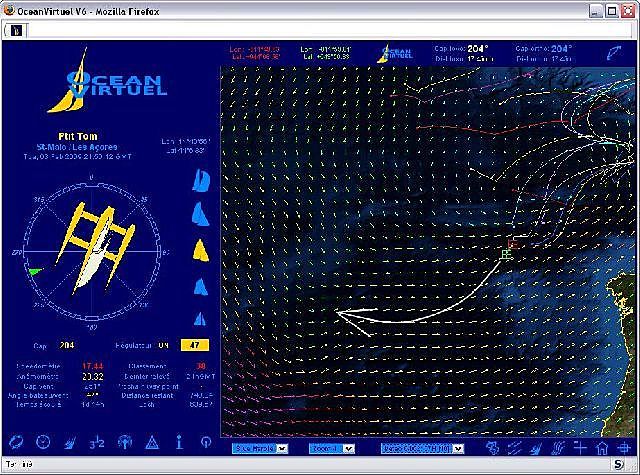Click the anemometer value 20.32

click(x=93, y=376)
